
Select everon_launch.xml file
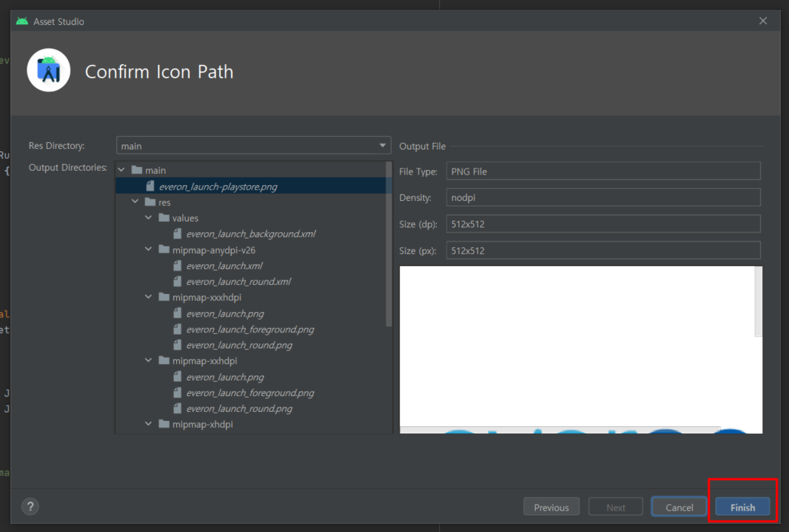coord(224,265)
